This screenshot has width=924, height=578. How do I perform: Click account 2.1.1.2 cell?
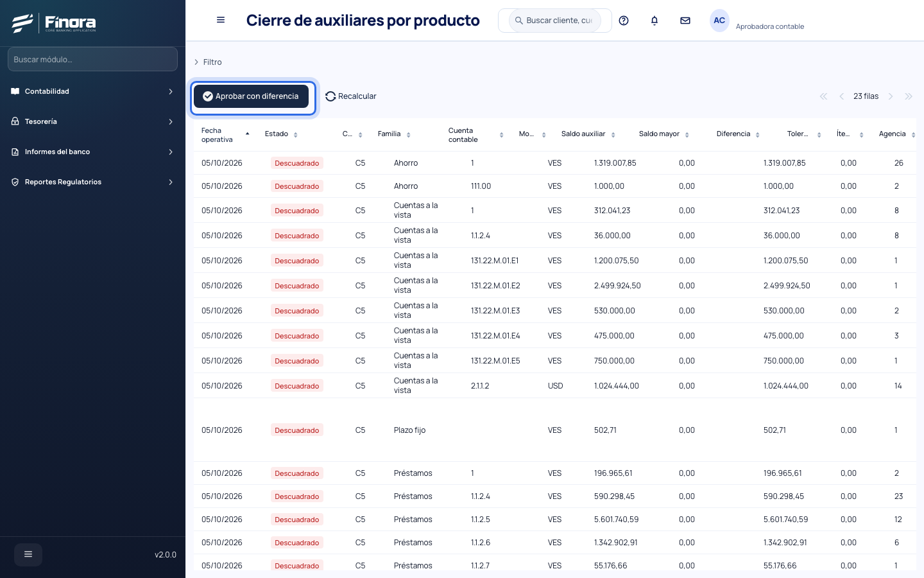[480, 386]
